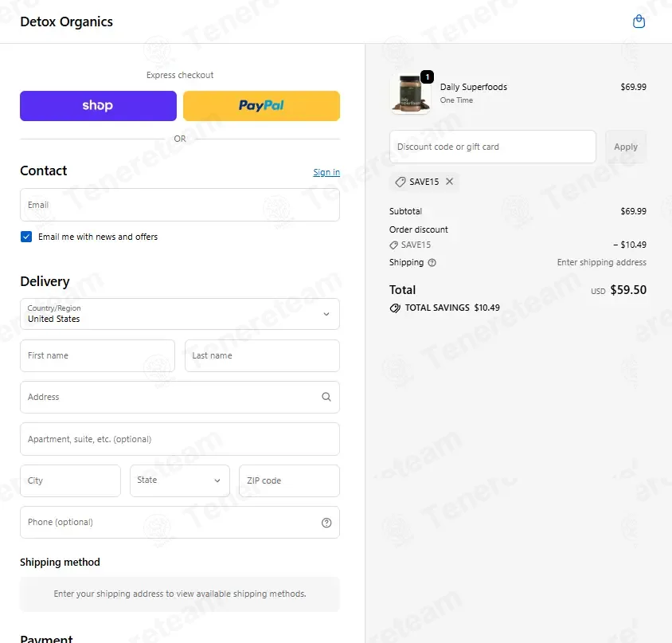The width and height of the screenshot is (672, 643).
Task: Click the Sign in link
Action: 326,172
